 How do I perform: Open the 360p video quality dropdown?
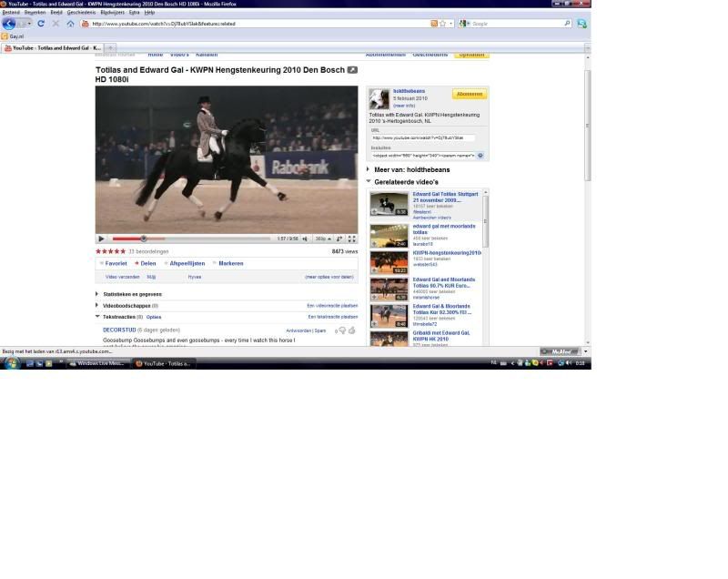click(322, 239)
